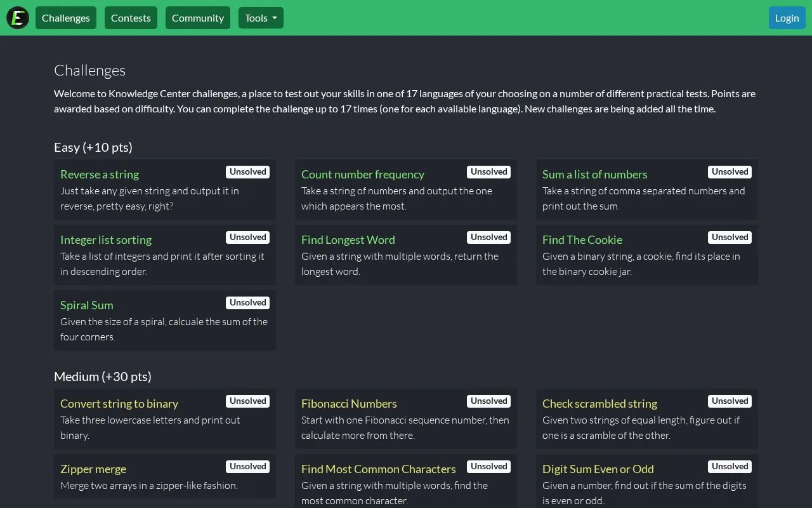This screenshot has width=812, height=508.
Task: Click the welcome paragraph about Knowledge Center challenges
Action: point(405,101)
